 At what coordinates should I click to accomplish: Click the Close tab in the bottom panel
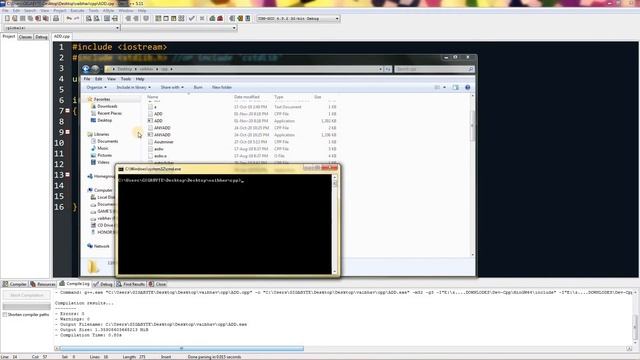click(158, 284)
